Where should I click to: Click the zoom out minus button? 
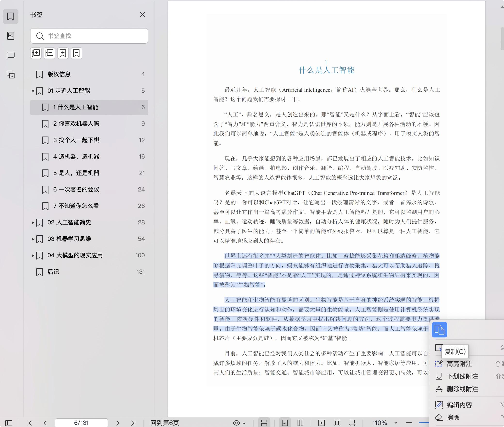[x=409, y=423]
